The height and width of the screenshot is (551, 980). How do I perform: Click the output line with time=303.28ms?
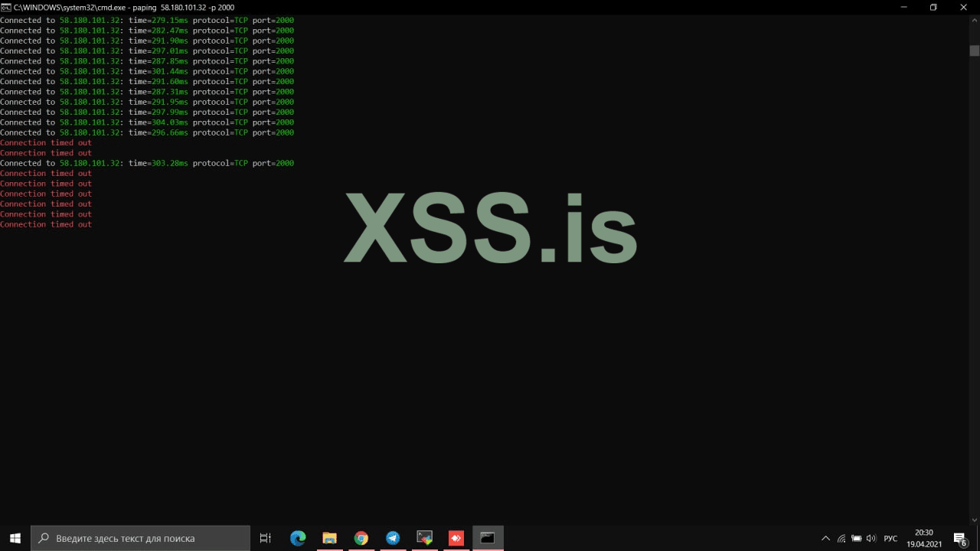[x=147, y=163]
